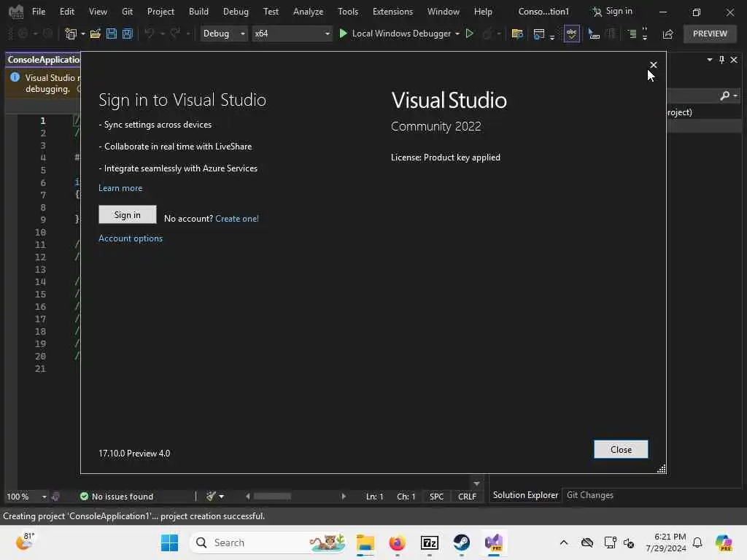Expand the New Project dropdown arrow
Viewport: 747px width, 560px height.
click(83, 34)
